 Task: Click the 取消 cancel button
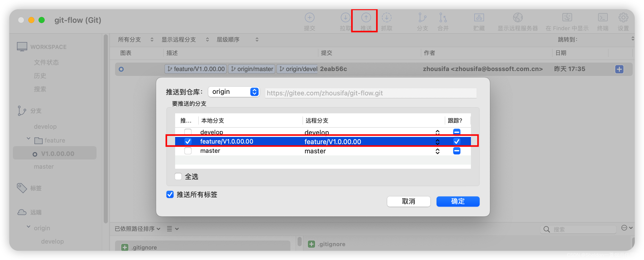[x=409, y=201]
